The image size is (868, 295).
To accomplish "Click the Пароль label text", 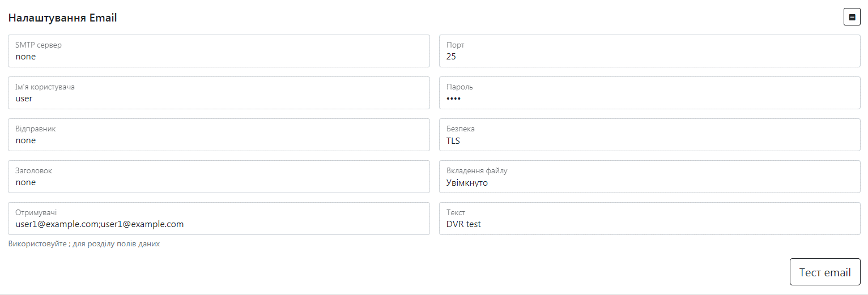I will tap(459, 87).
